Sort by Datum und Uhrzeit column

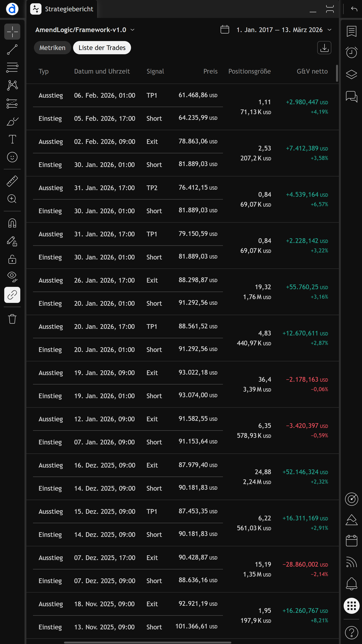point(102,71)
